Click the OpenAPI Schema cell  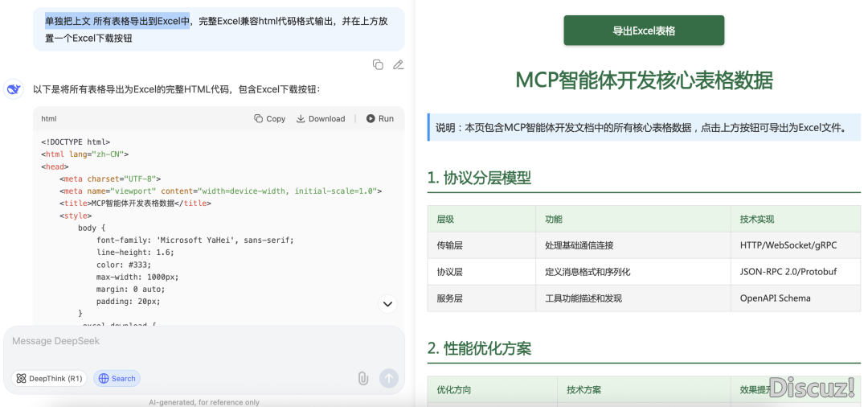click(796, 298)
